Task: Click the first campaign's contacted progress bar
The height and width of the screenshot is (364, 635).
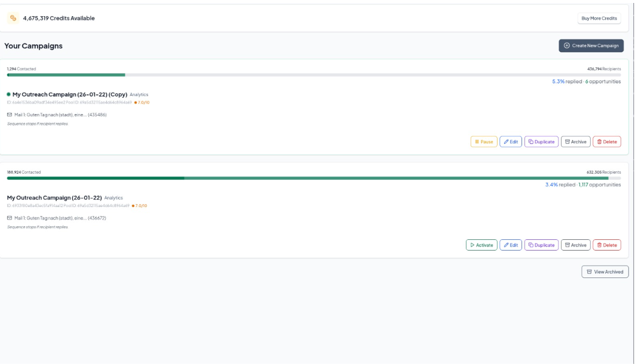Action: point(314,75)
